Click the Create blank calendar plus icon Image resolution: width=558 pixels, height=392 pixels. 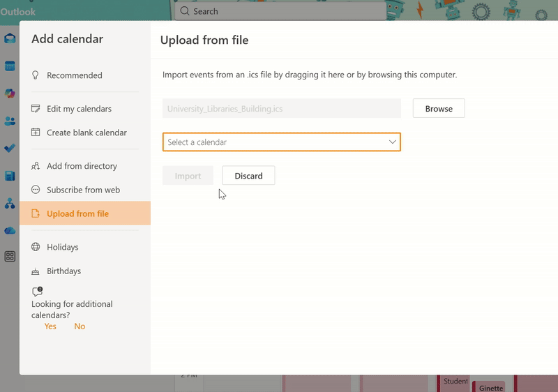point(36,133)
